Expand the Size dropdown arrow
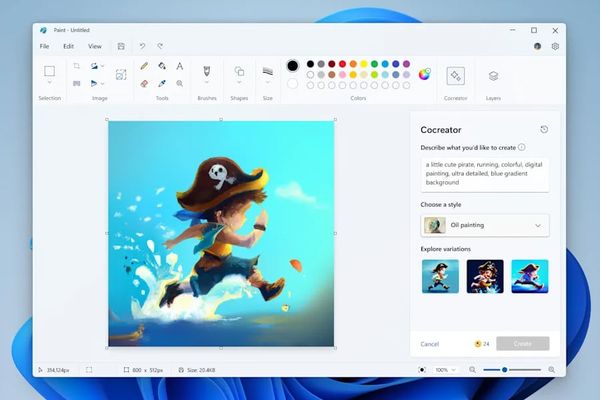Image resolution: width=600 pixels, height=400 pixels. pos(267,82)
